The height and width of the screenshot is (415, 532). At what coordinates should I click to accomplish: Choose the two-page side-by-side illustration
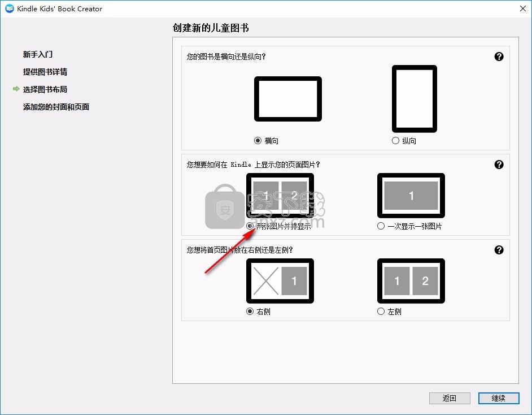tap(280, 196)
